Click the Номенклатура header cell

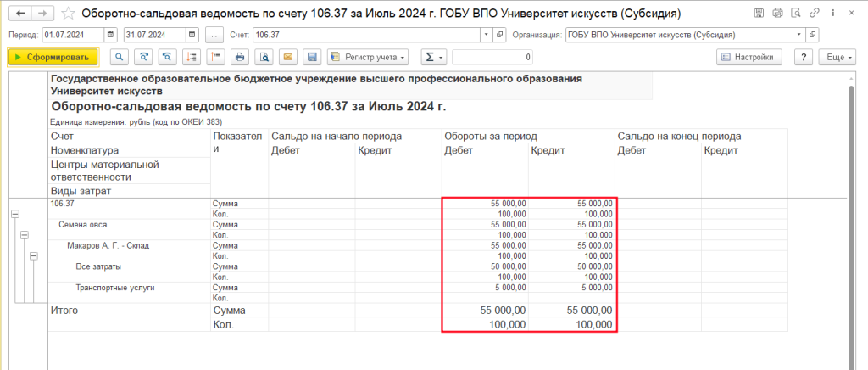[x=129, y=151]
